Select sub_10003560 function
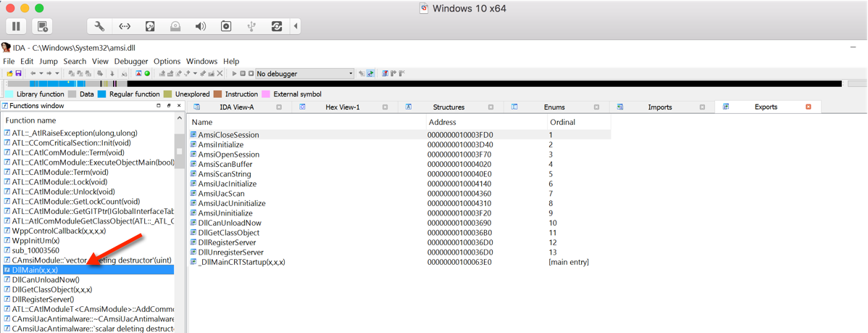 click(88, 250)
